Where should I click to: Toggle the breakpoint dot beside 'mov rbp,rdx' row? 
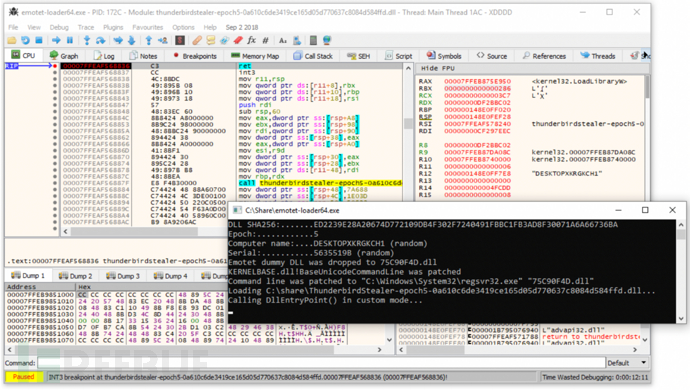coord(55,177)
